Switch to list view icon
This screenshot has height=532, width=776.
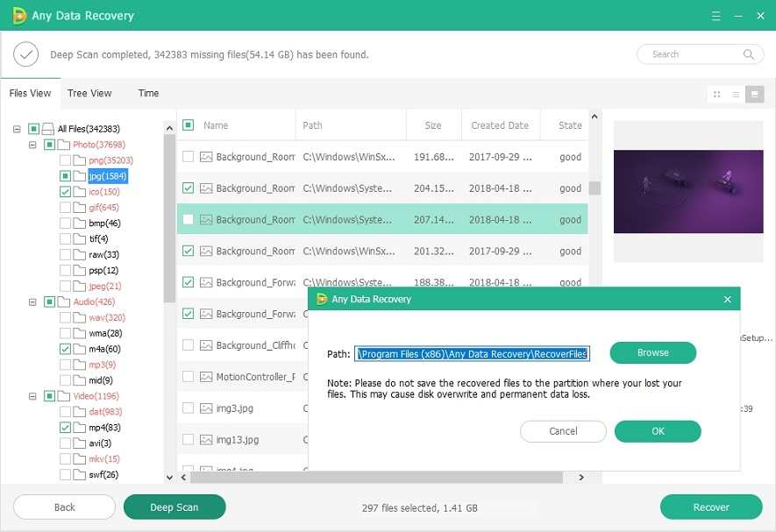pyautogui.click(x=736, y=94)
